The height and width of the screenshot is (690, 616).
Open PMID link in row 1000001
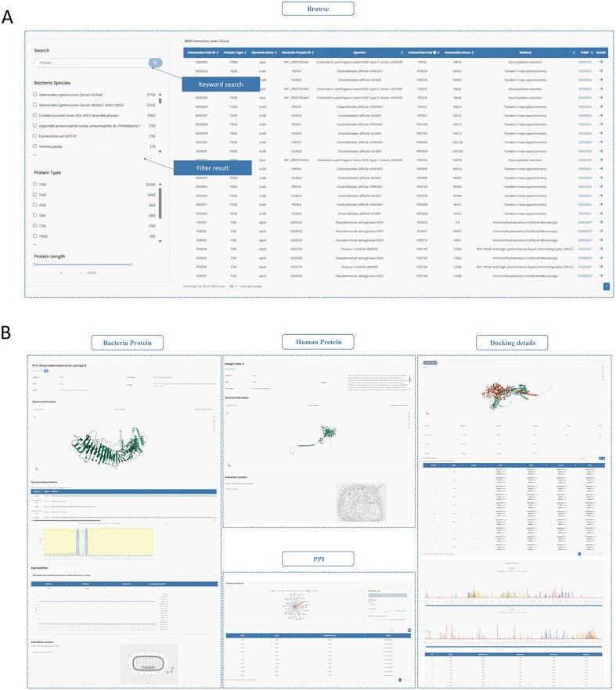click(x=585, y=62)
